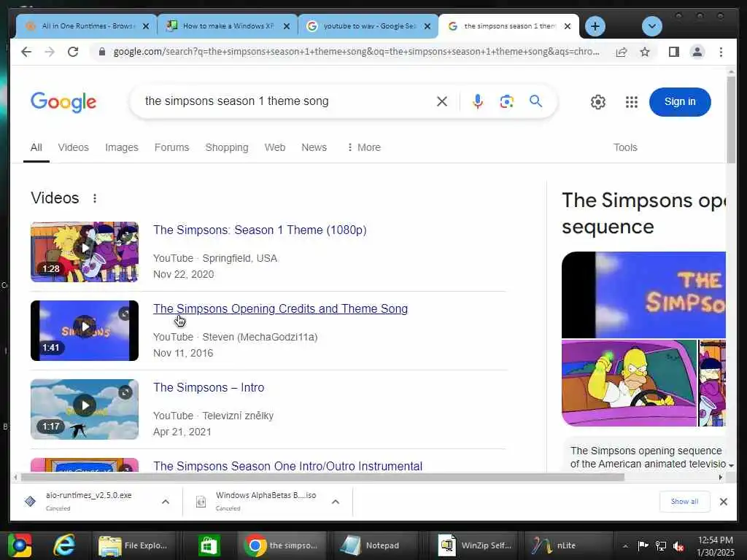
Task: Open 'The Simpsons: Season 1 Theme (1080p)' link
Action: pos(260,230)
